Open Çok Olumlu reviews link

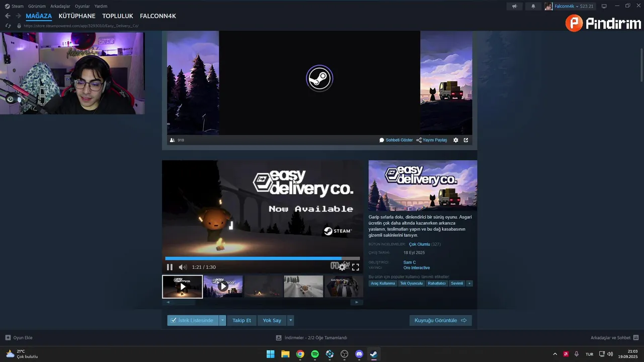420,244
